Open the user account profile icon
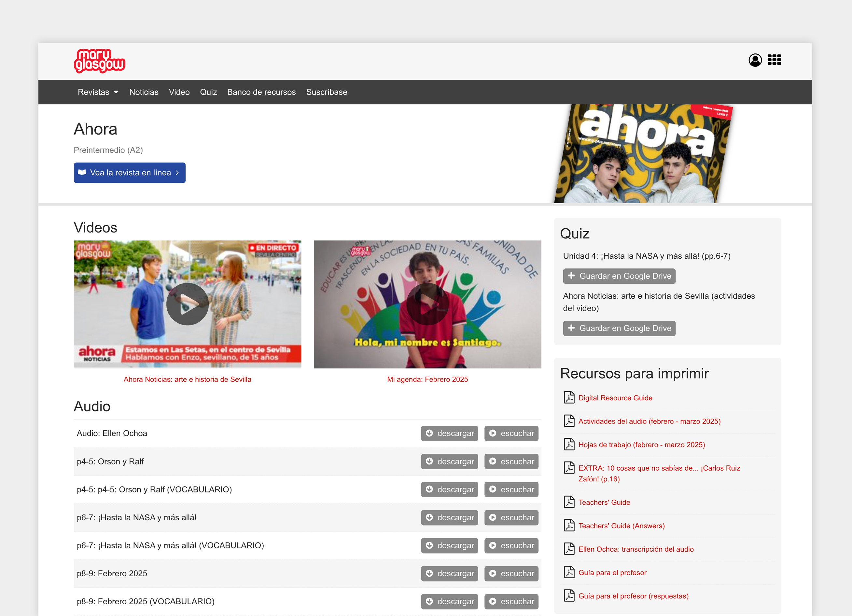This screenshot has height=616, width=852. 755,60
